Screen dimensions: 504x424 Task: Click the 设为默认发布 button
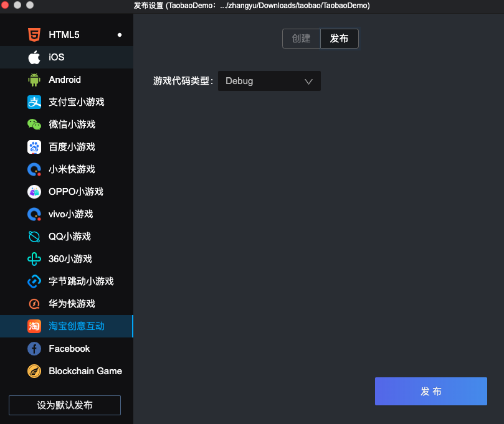pos(65,405)
